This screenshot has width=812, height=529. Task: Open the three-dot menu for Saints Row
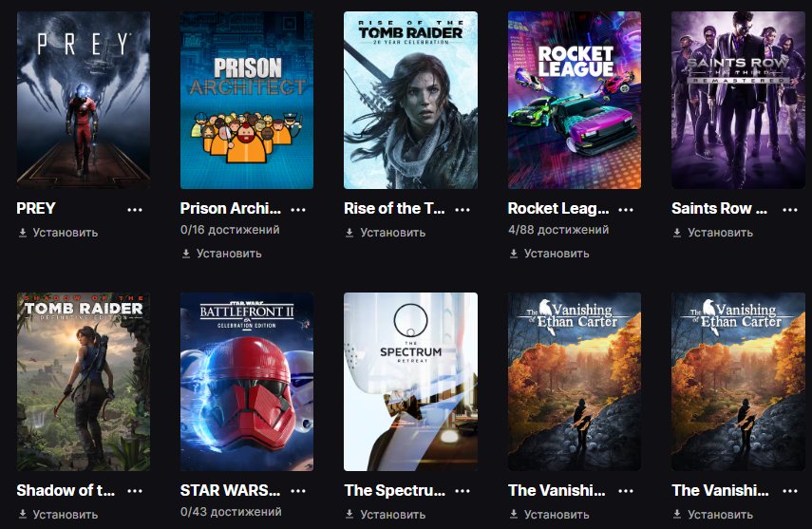(x=790, y=210)
